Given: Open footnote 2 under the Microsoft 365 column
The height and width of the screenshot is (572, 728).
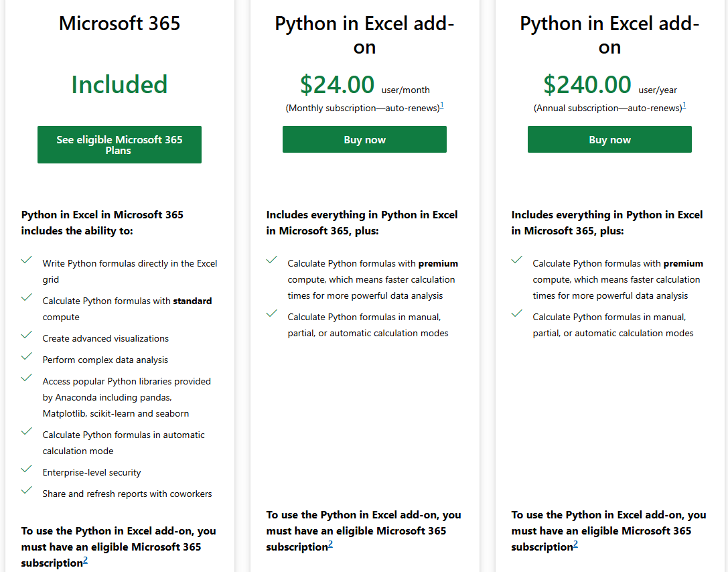Looking at the screenshot, I should pos(86,560).
